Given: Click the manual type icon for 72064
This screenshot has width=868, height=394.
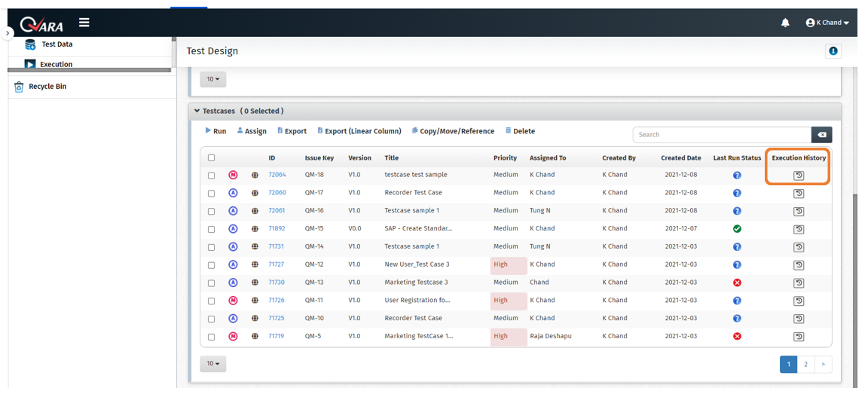Looking at the screenshot, I should (233, 175).
